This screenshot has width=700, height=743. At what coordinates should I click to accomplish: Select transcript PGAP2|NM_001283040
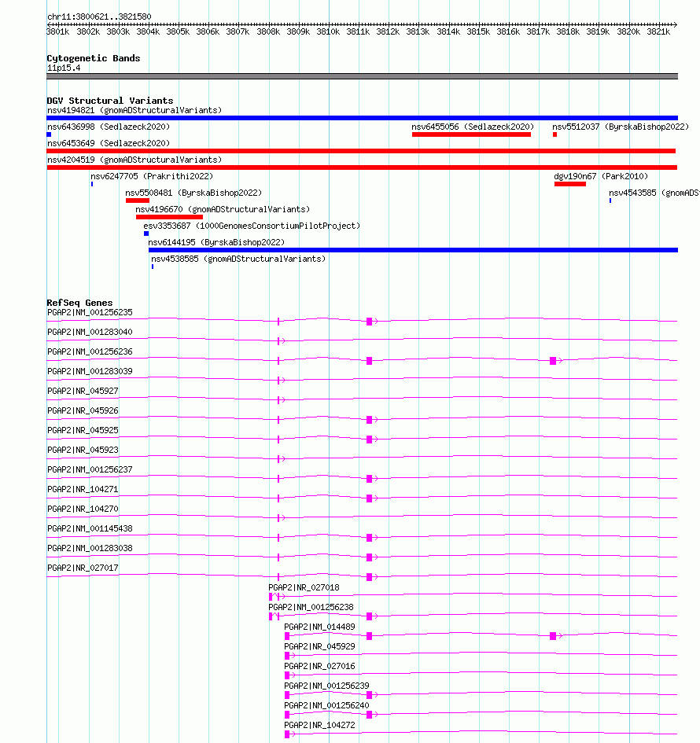(90, 332)
